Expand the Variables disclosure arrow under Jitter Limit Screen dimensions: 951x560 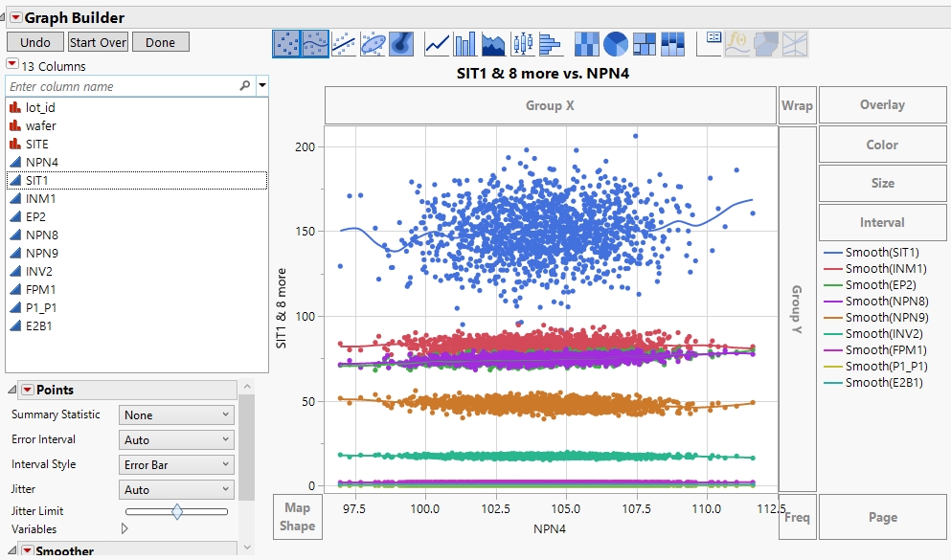[123, 528]
